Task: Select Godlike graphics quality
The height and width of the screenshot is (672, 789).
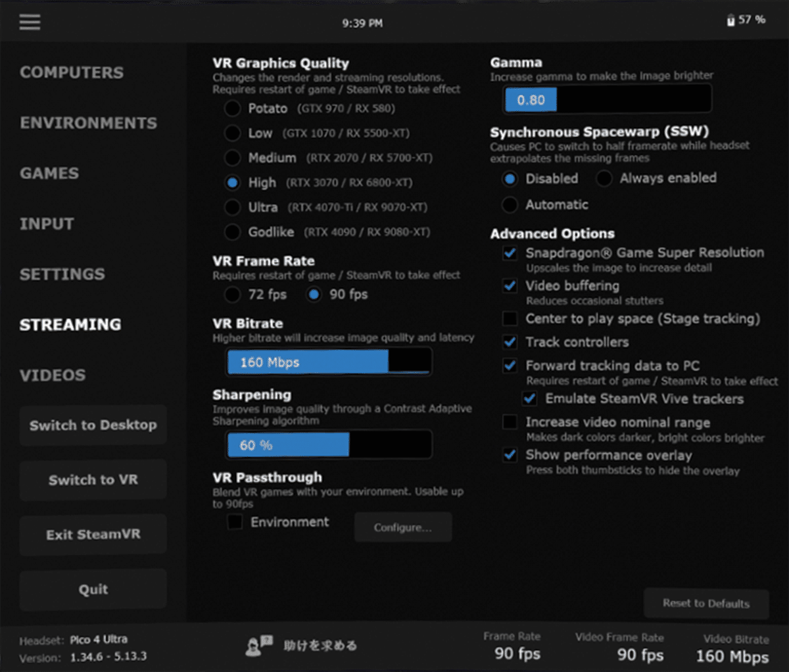Action: [232, 232]
